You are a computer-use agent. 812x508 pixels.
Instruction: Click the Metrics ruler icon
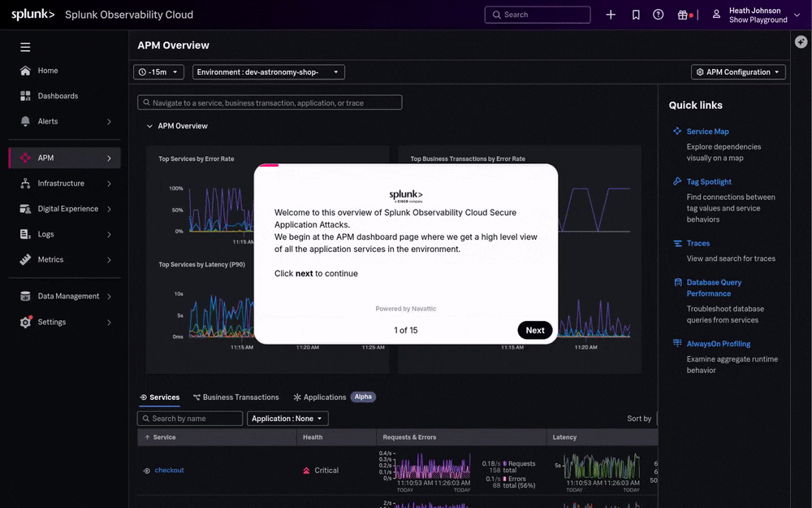[25, 259]
